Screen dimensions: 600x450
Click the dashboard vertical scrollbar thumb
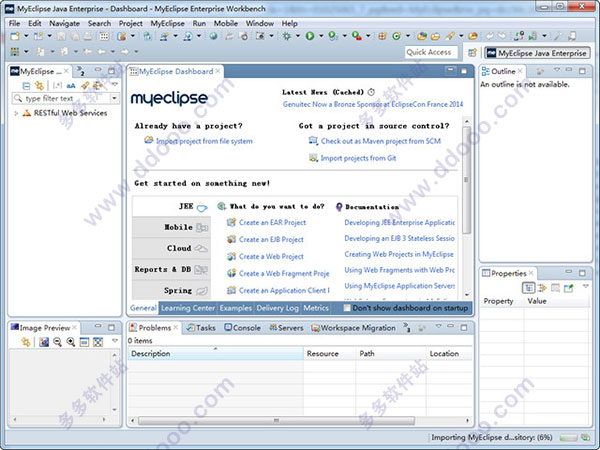point(466,180)
